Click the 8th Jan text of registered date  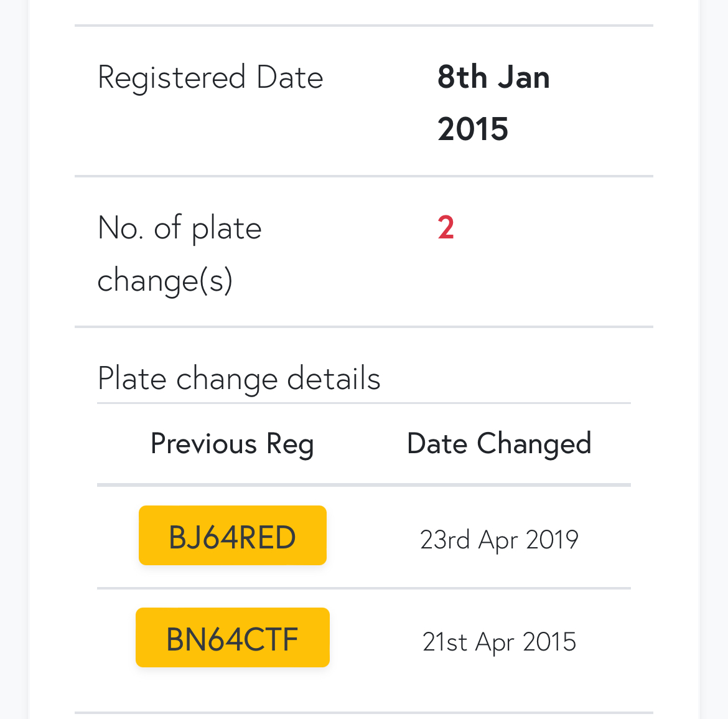(493, 77)
